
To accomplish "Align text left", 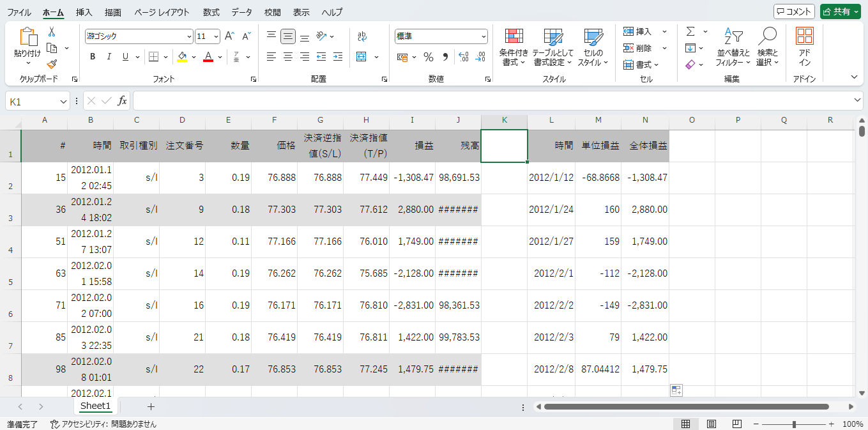I will coord(271,57).
